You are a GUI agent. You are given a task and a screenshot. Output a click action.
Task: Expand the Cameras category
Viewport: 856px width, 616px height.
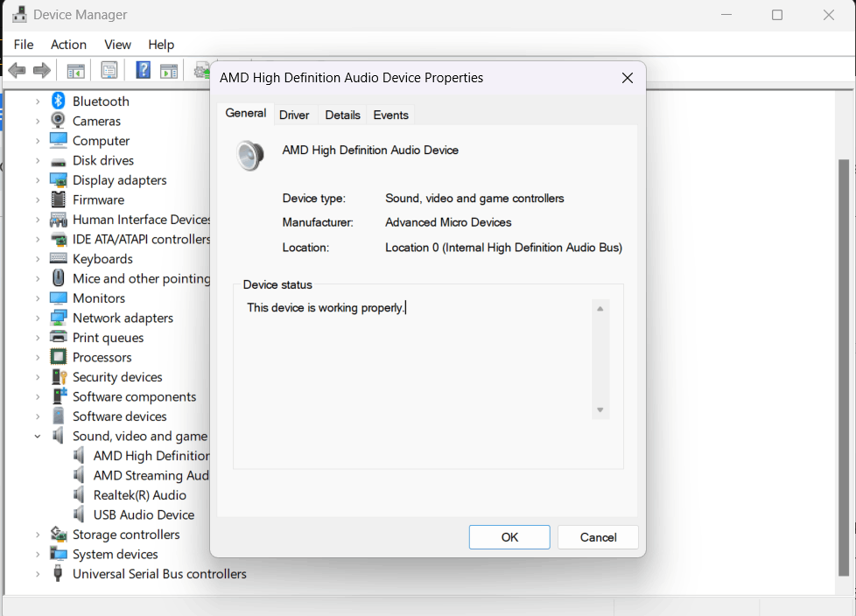[37, 121]
